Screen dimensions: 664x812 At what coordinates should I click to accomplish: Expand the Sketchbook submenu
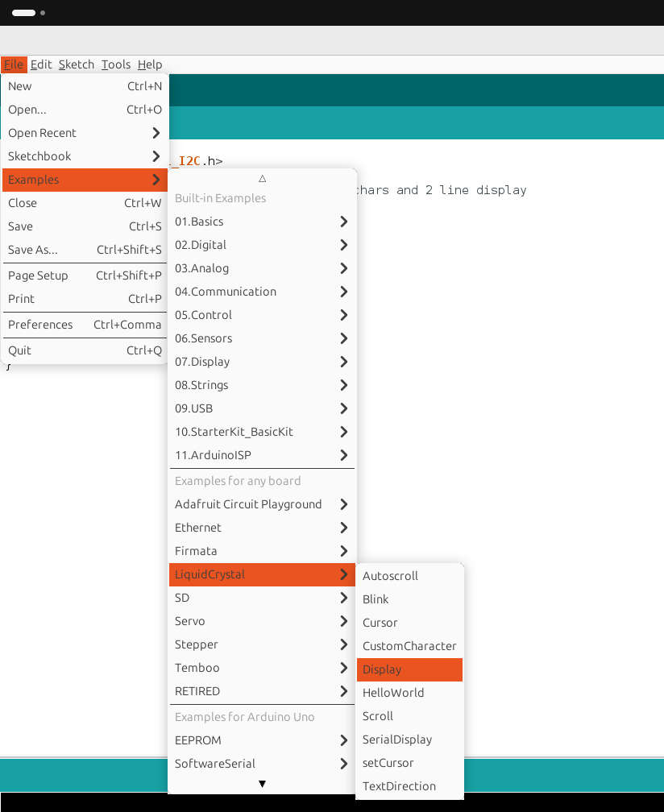coord(85,156)
